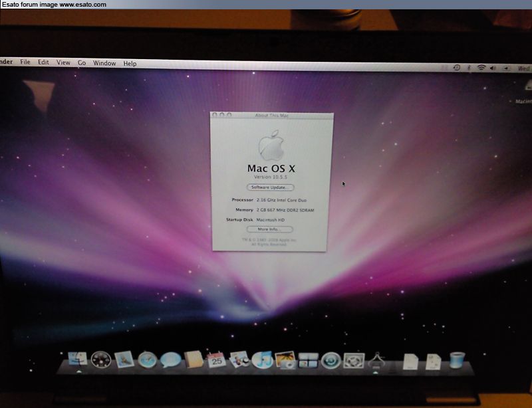532x408 pixels.
Task: Click 2.16 GHz Intel Core Duo text
Action: tap(281, 200)
